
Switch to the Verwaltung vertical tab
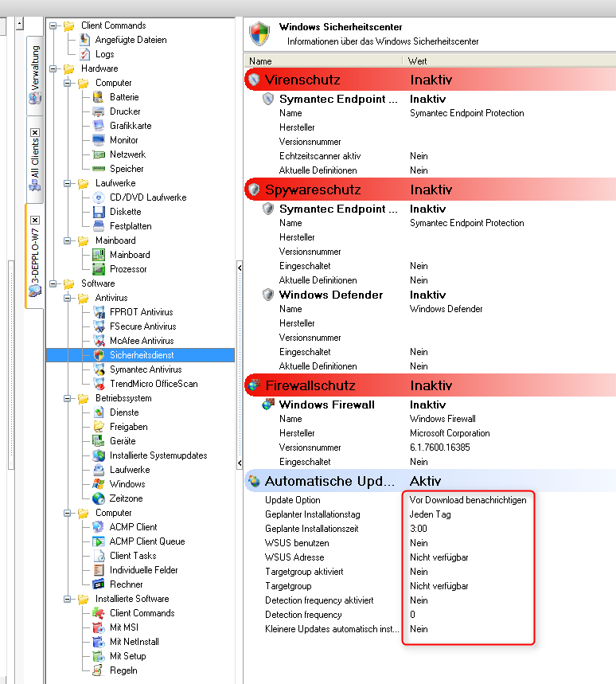pos(35,75)
